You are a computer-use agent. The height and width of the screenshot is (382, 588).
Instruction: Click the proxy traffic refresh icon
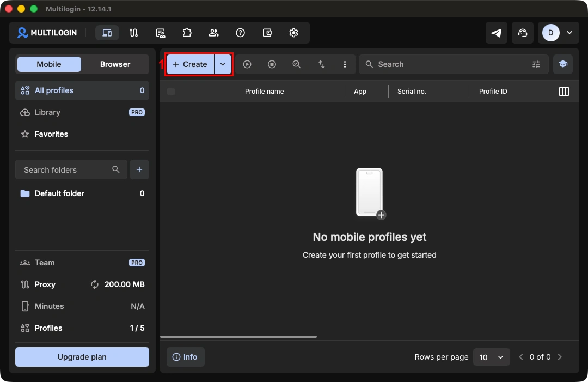click(95, 284)
